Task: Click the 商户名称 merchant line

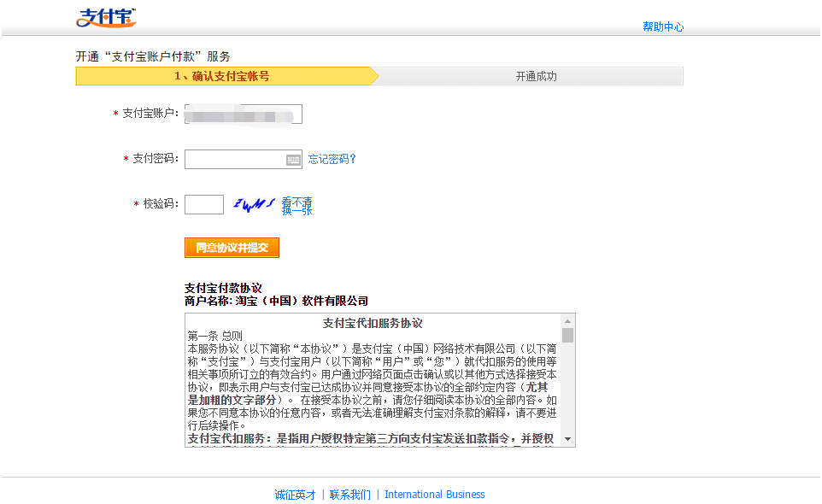Action: coord(276,302)
